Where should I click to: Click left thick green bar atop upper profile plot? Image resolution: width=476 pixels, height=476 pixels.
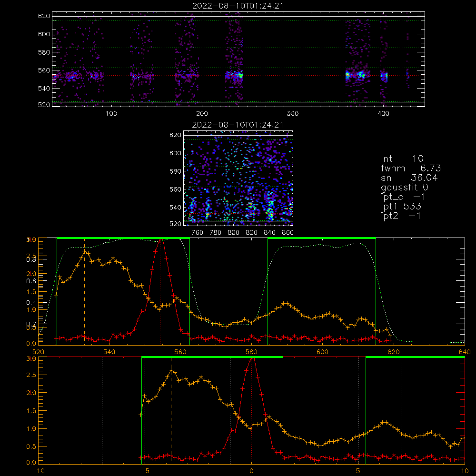point(123,238)
